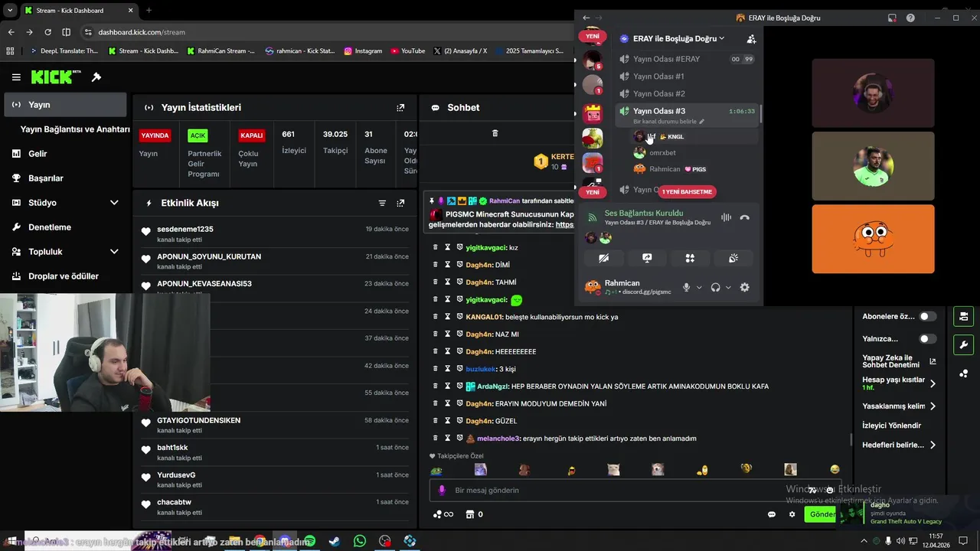The height and width of the screenshot is (551, 980).
Task: Open microphone input options arrow in Discord
Action: point(699,288)
